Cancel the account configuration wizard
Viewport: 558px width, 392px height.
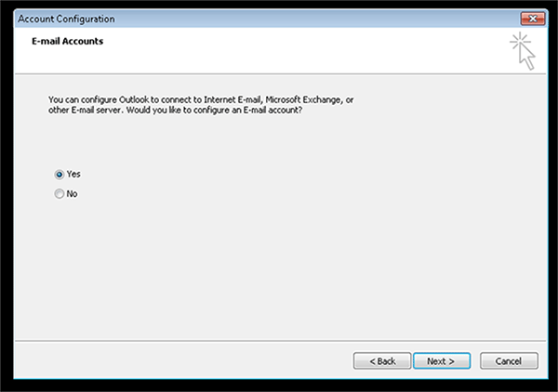point(509,361)
